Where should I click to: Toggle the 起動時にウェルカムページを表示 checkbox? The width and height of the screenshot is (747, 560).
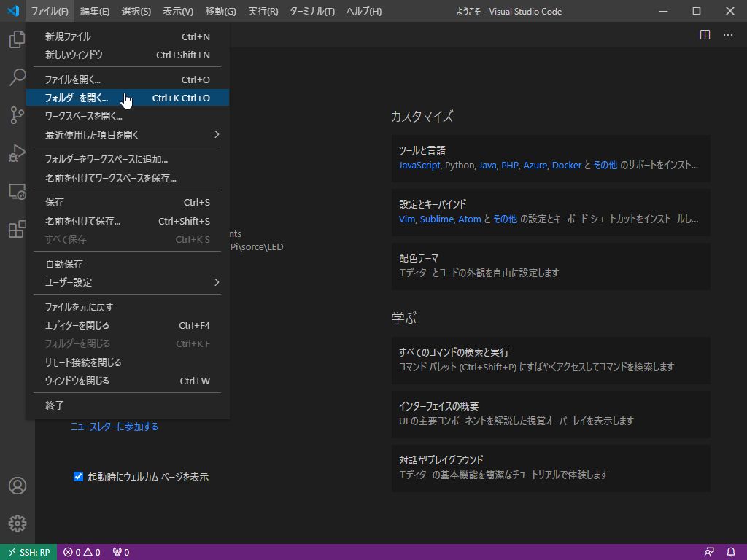(x=78, y=477)
